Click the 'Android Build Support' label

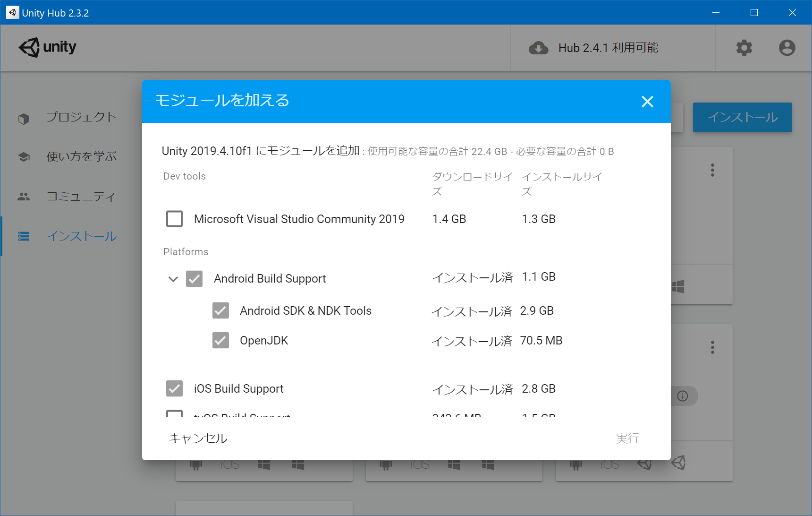[x=270, y=279]
